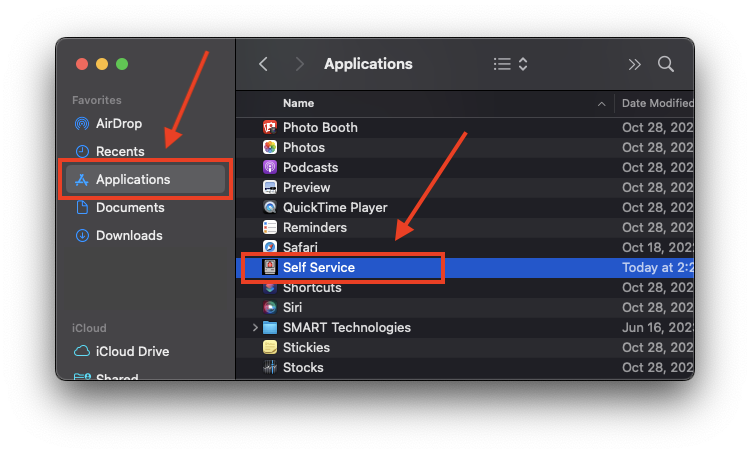Show more toolbar items chevron

[x=634, y=64]
